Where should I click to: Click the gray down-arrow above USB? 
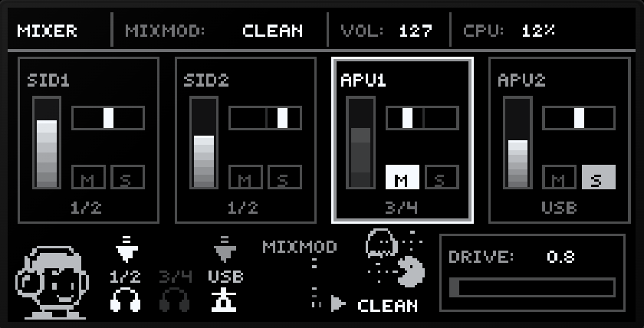pos(225,250)
